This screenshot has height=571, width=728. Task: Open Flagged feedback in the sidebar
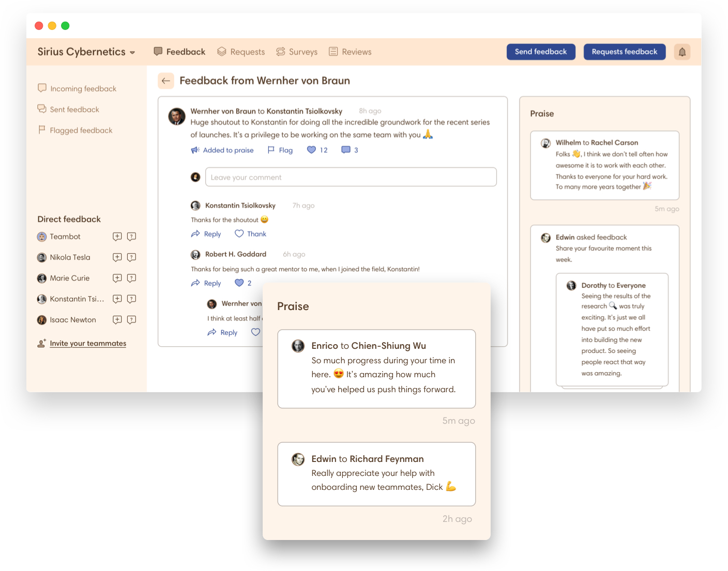pos(81,130)
